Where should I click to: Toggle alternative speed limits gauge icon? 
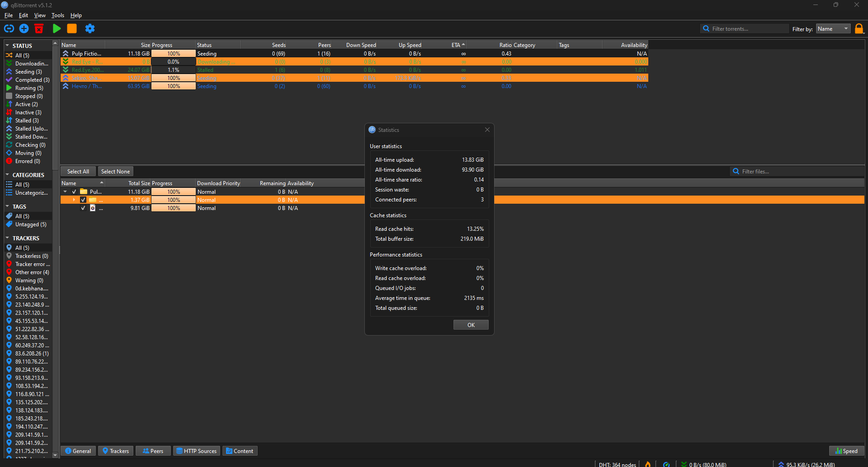666,464
